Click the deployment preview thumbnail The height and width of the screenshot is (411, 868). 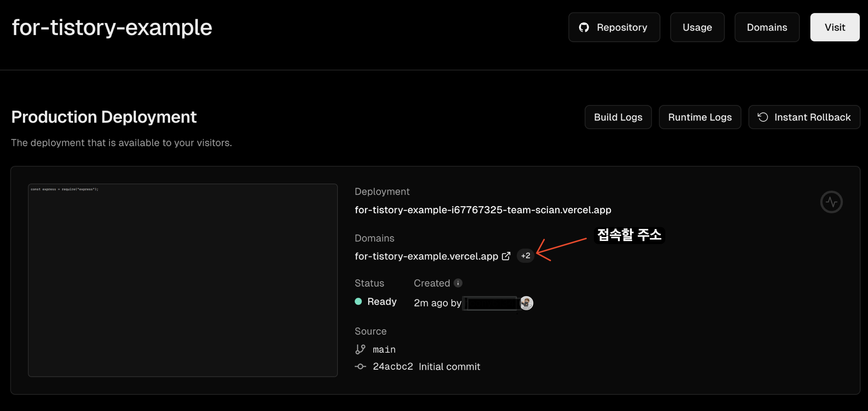pyautogui.click(x=183, y=280)
